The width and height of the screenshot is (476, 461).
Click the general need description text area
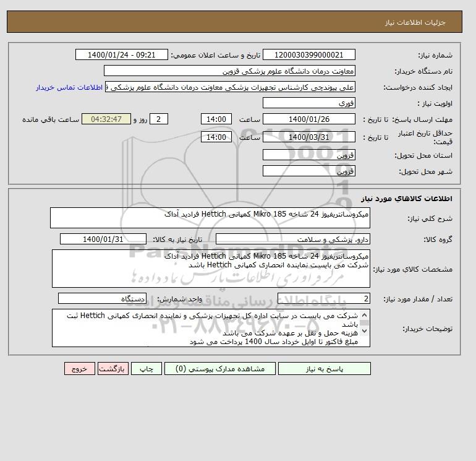click(210, 218)
